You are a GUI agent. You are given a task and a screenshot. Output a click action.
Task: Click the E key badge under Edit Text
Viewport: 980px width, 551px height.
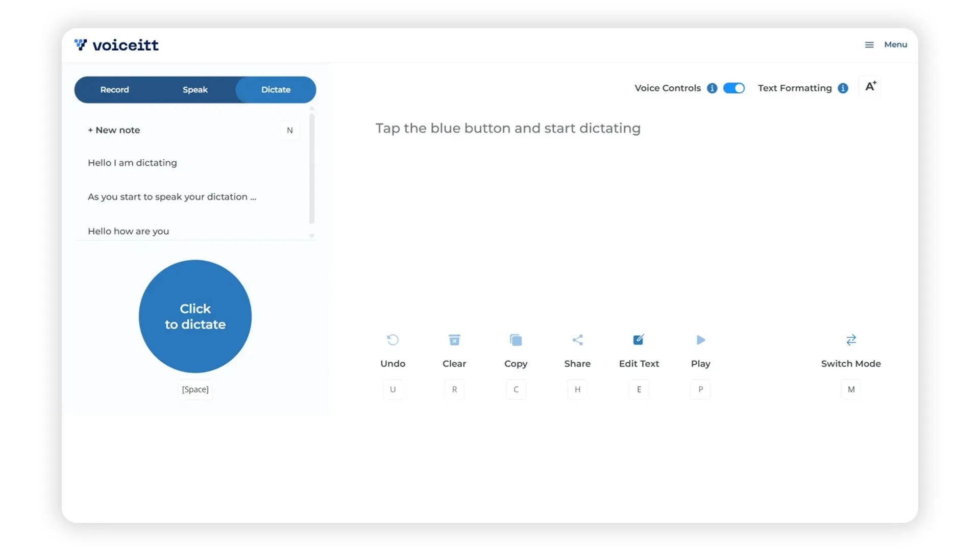click(x=639, y=389)
